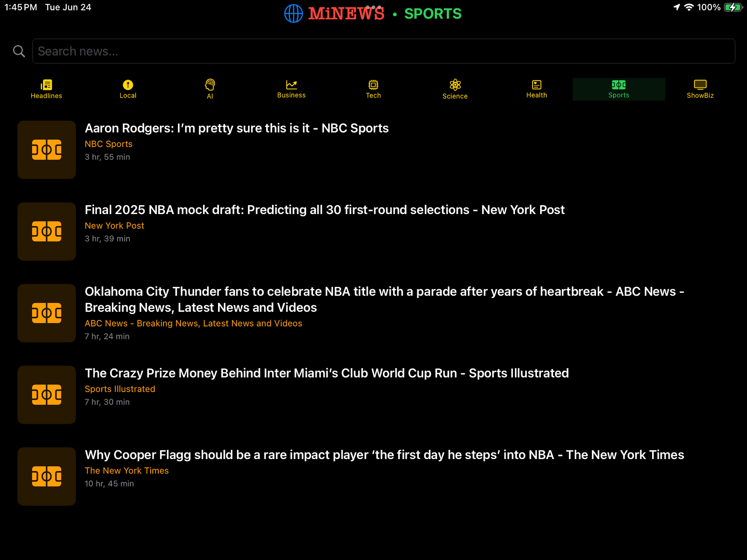
Task: Open the Cooper Flagg impact player article
Action: (x=384, y=455)
